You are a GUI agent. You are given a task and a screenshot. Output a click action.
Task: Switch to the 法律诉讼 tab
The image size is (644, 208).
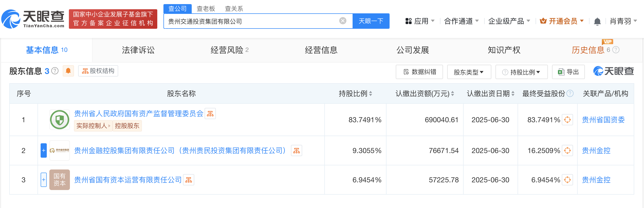(x=138, y=50)
